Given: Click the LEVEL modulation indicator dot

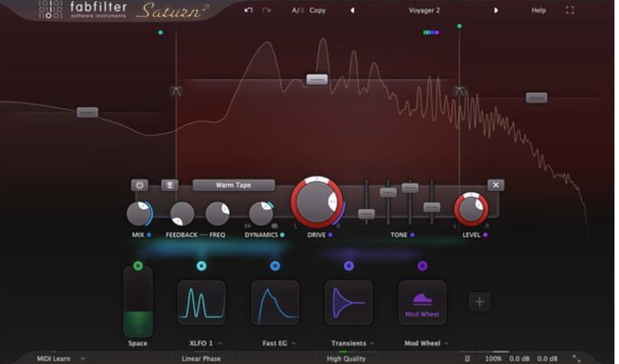Looking at the screenshot, I should pyautogui.click(x=485, y=235).
